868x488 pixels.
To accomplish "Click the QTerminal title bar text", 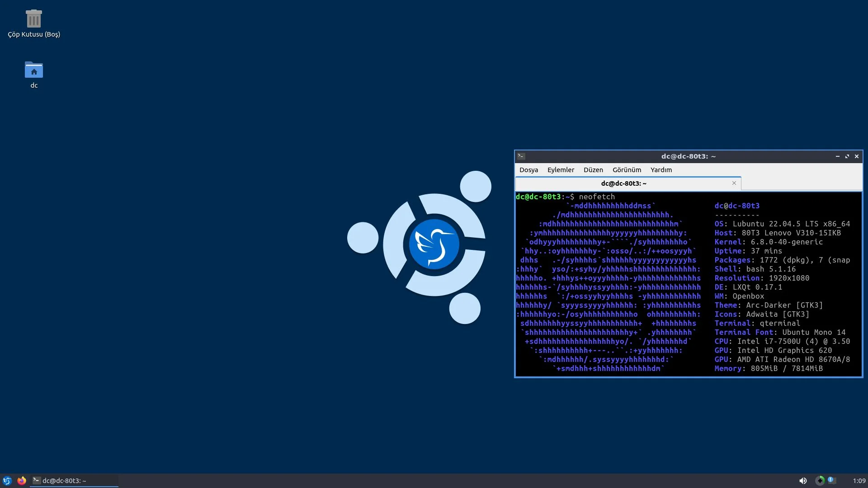I will tap(688, 156).
